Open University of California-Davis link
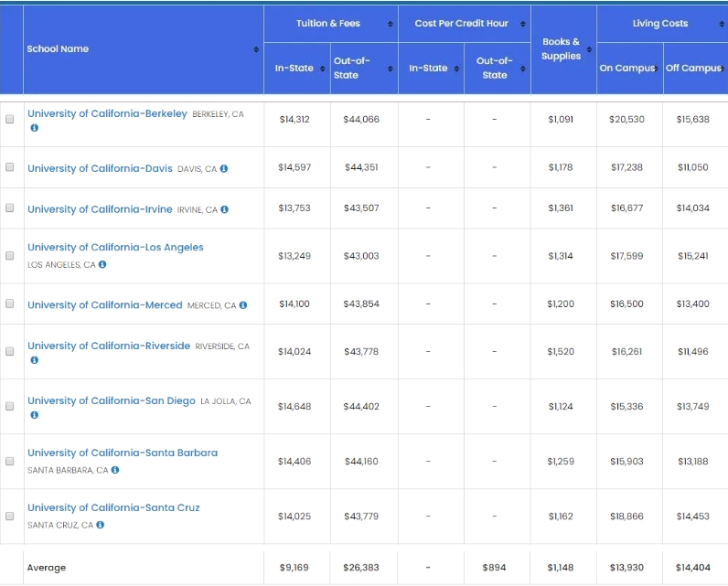Viewport: 728px width, 586px height. click(100, 168)
